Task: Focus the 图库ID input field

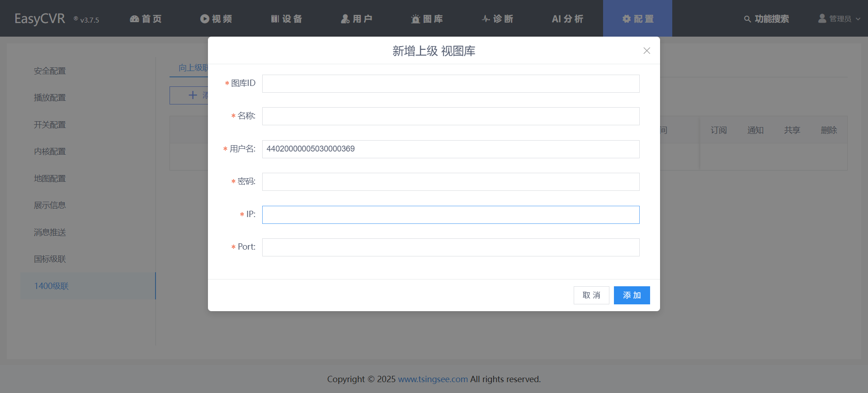Action: point(450,84)
